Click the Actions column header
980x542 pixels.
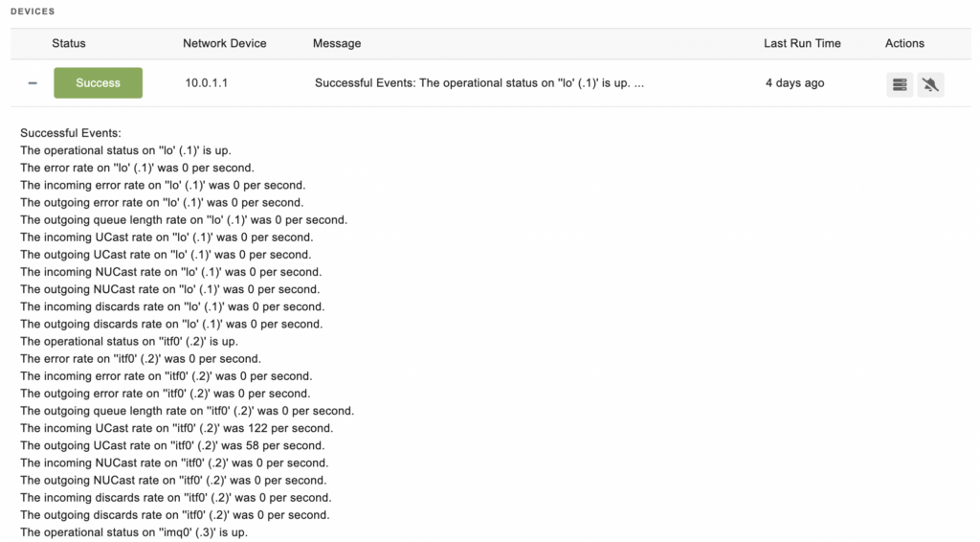[904, 43]
